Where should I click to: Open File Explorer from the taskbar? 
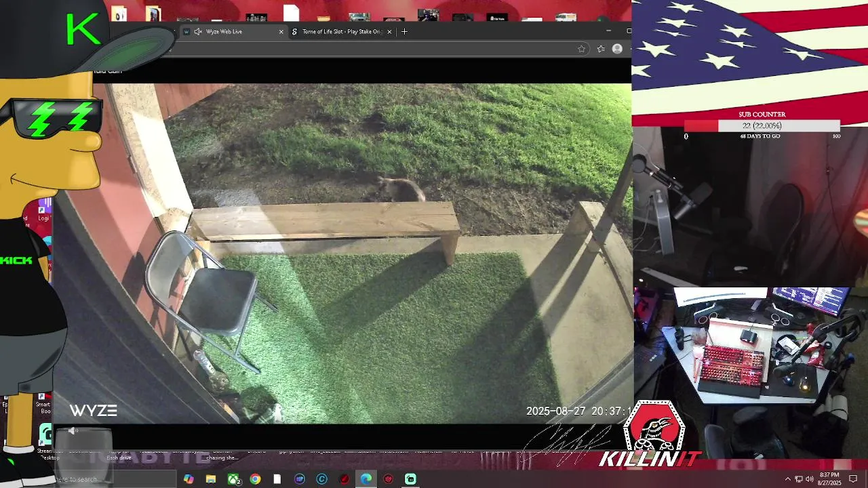(x=211, y=479)
